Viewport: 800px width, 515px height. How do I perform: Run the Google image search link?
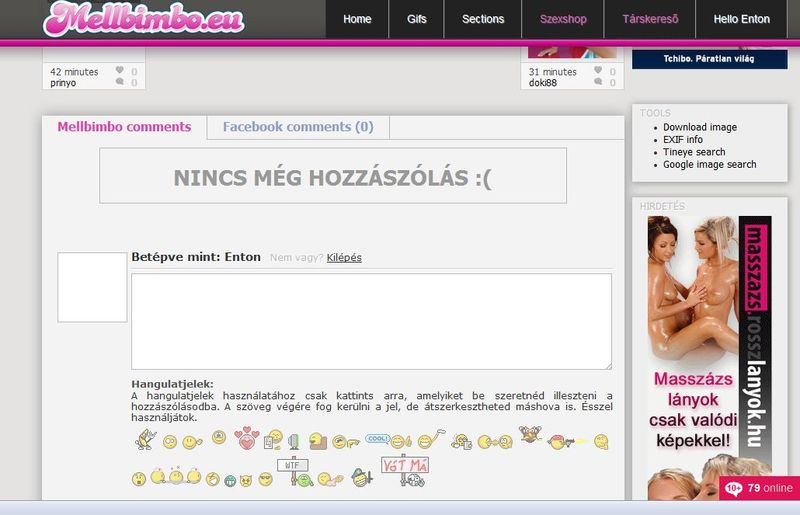click(710, 164)
